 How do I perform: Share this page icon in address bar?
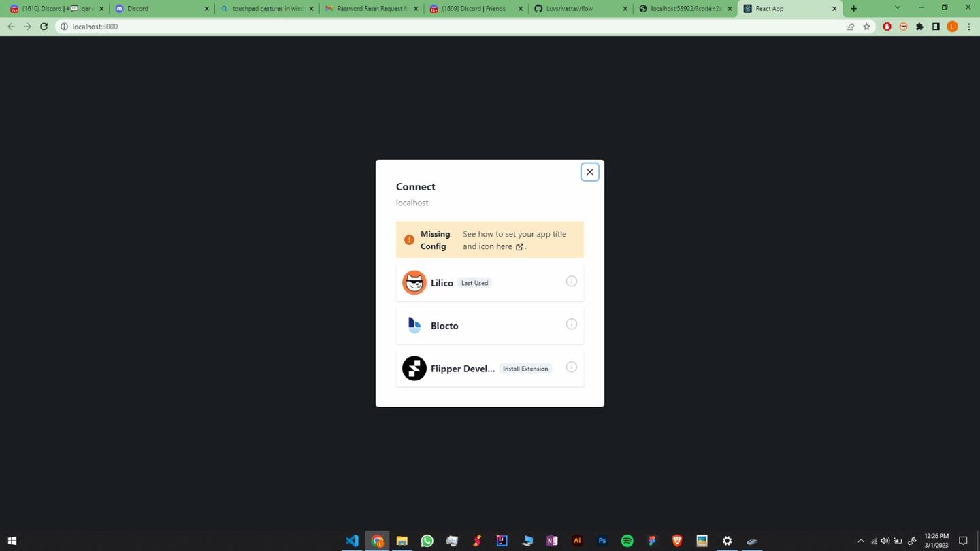point(850,27)
